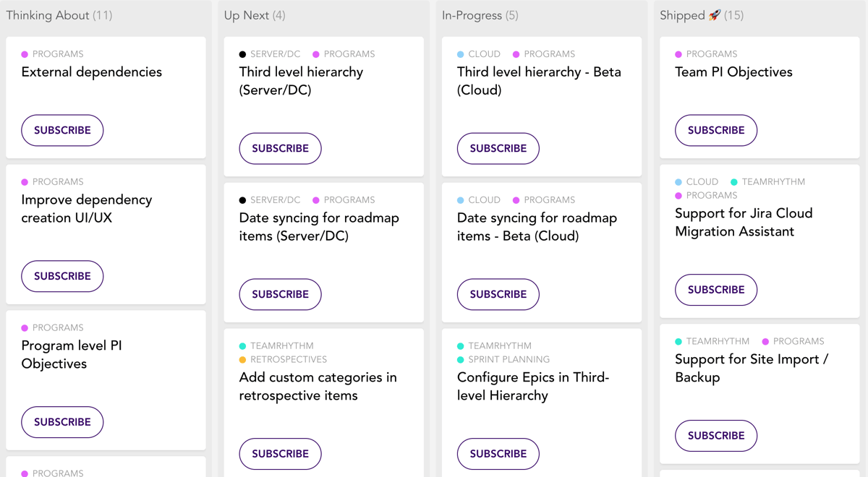Click the SPRINT PLANNING tag
Screen dimensions: 868x477
[x=503, y=360]
